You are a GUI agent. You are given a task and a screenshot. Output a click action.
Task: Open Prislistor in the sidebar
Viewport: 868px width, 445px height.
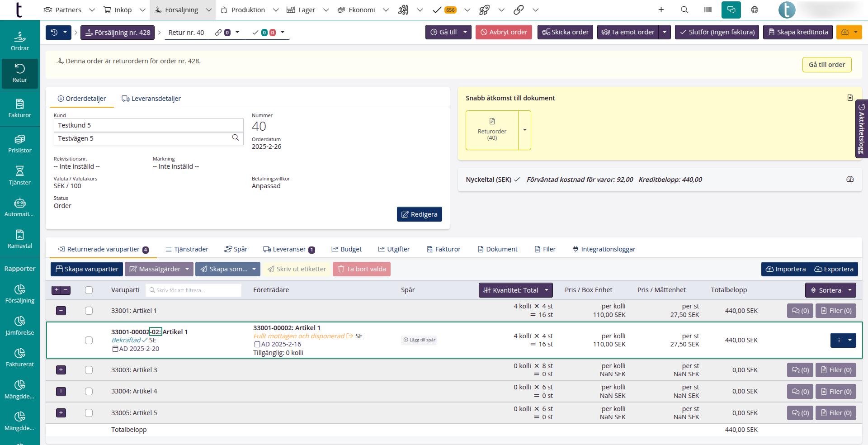19,144
